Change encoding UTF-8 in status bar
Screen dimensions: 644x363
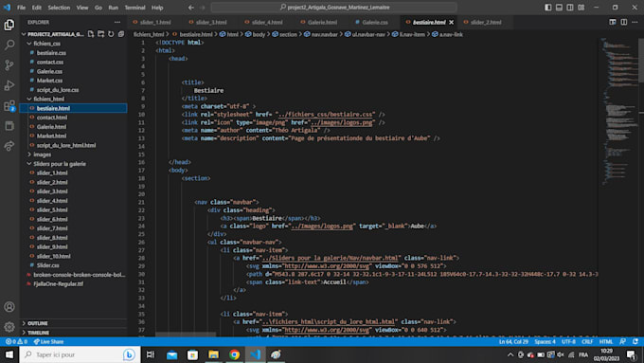point(568,341)
